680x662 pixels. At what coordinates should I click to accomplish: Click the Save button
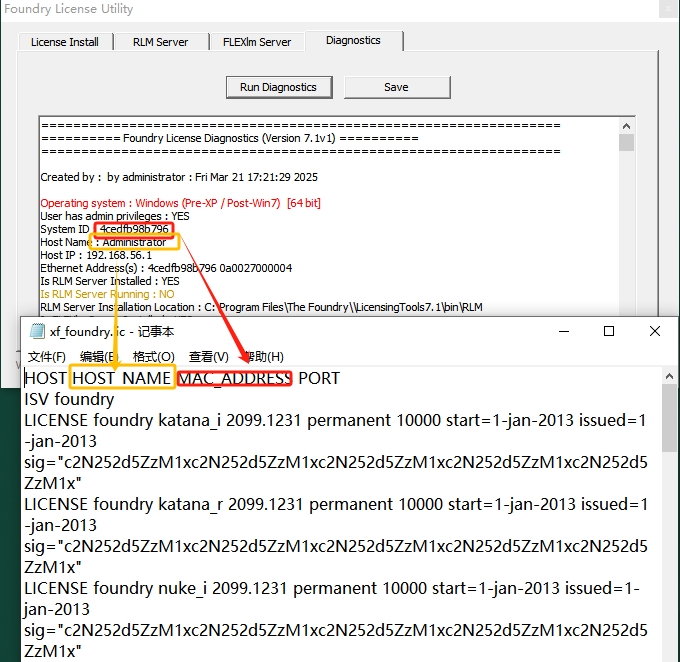(396, 87)
